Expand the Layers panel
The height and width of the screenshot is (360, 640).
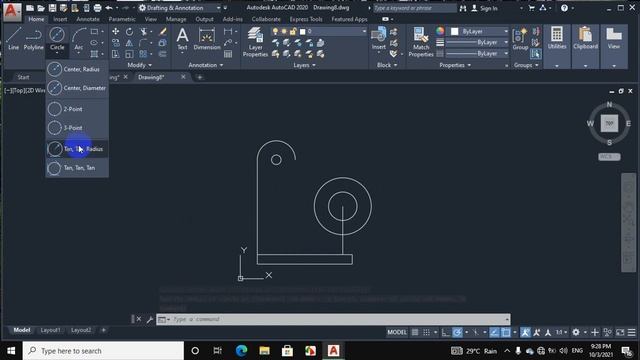point(304,65)
